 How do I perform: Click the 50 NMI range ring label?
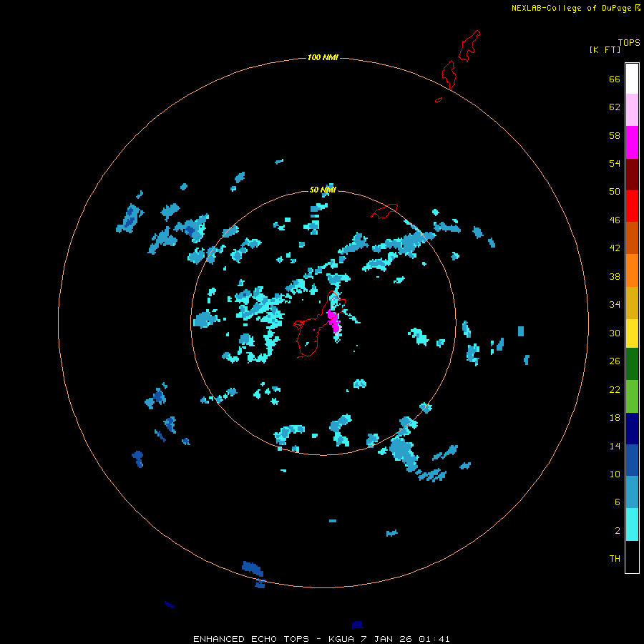(x=323, y=190)
